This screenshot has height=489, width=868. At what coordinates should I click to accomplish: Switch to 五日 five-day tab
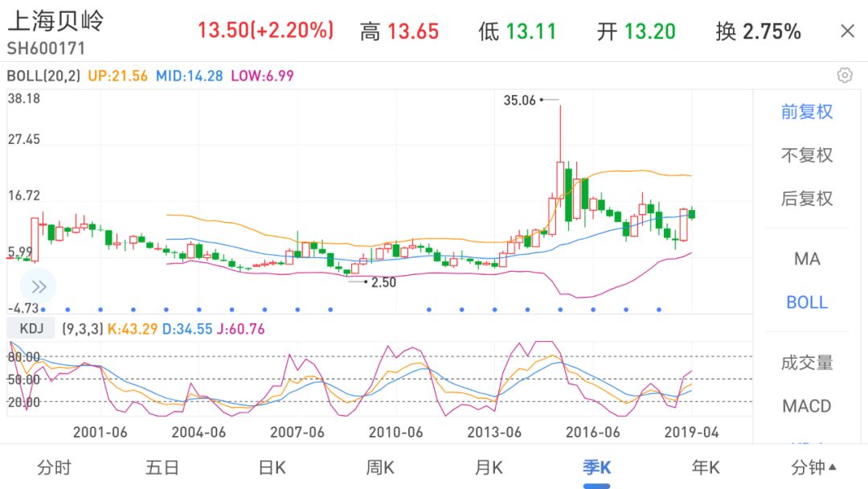pos(162,468)
